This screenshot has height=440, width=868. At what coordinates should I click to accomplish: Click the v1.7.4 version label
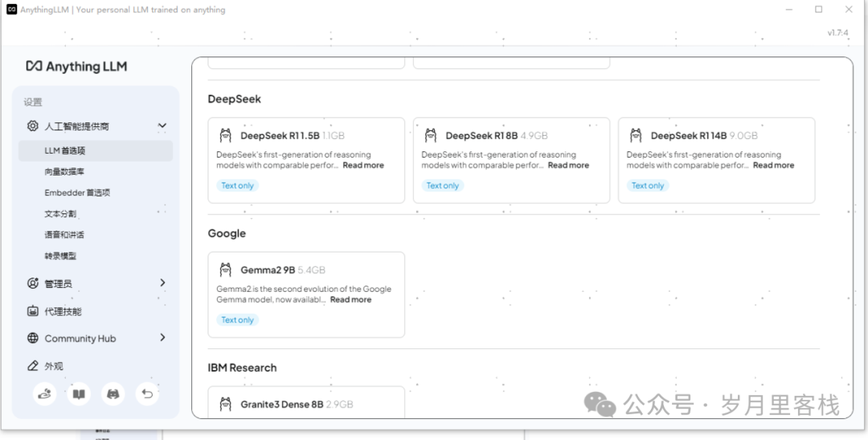[837, 33]
